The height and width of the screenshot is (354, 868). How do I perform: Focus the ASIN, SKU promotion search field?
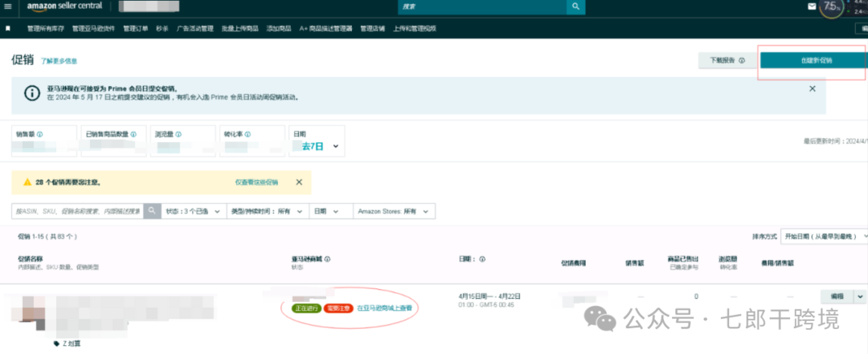(77, 211)
